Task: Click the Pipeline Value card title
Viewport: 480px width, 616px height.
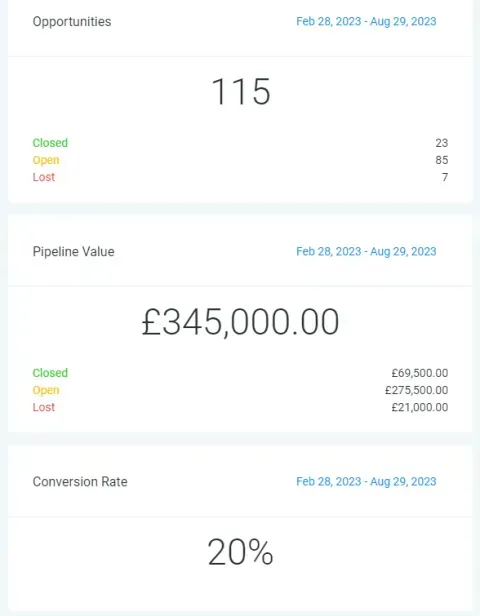Action: coord(73,252)
